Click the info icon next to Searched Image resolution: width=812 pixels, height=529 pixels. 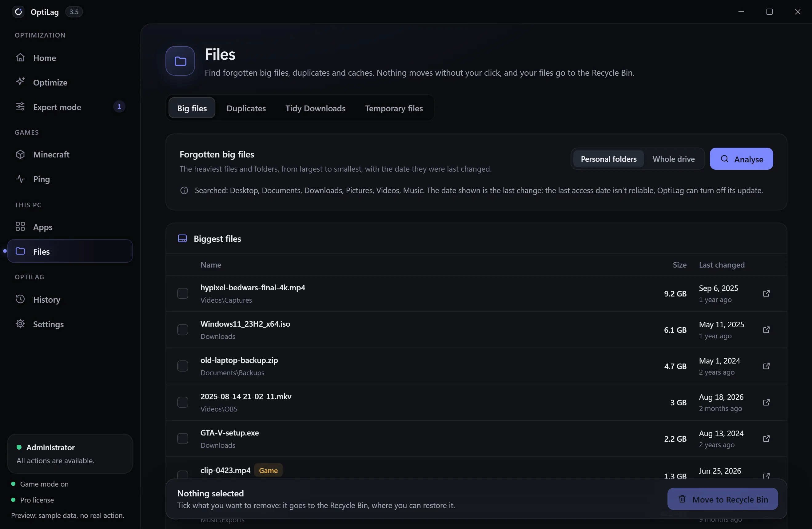pos(184,190)
